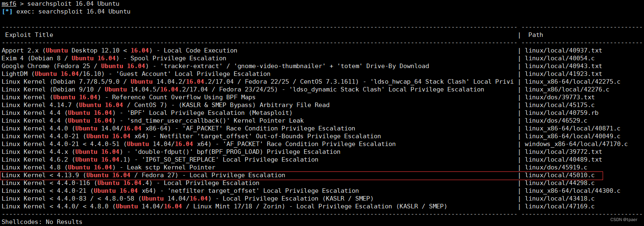Screen dimensions: 644x226
Task: Click path windows_x86-64/local/47170.c
Action: [x=576, y=144]
